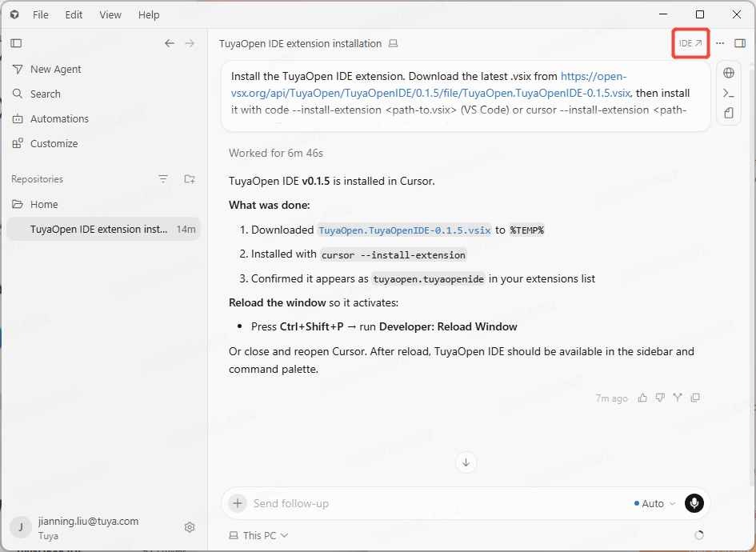Open the Edit menu
Screen dimensions: 756x552
tap(74, 15)
